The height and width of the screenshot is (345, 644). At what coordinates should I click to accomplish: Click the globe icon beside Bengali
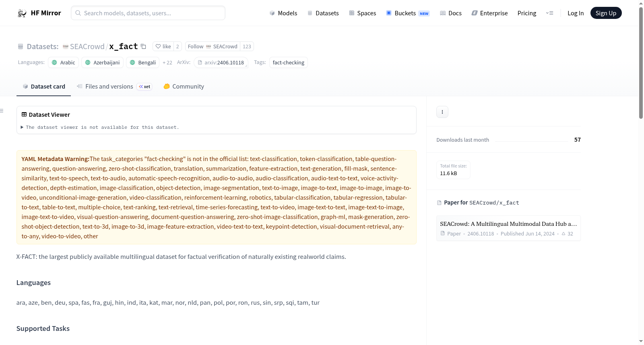132,63
